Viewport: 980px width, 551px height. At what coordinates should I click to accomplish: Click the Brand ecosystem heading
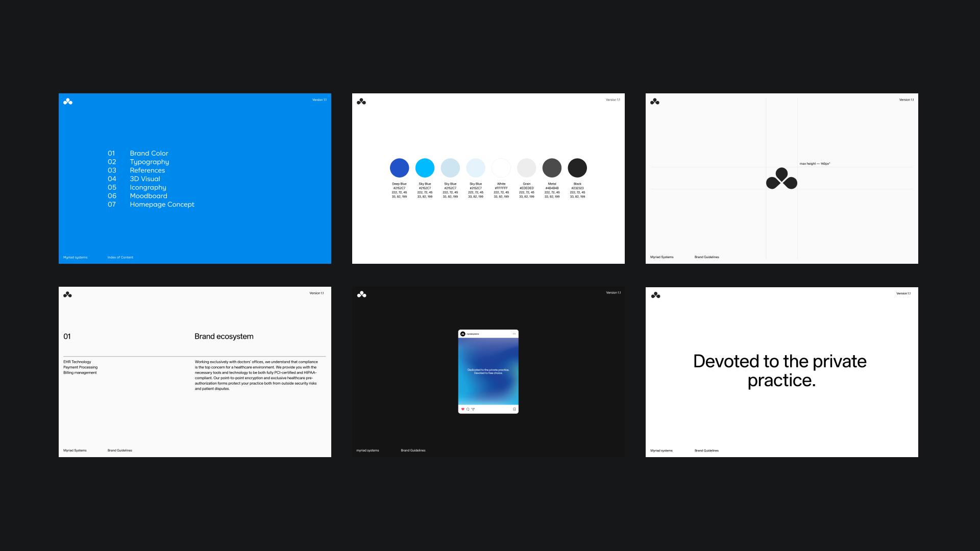(x=224, y=336)
